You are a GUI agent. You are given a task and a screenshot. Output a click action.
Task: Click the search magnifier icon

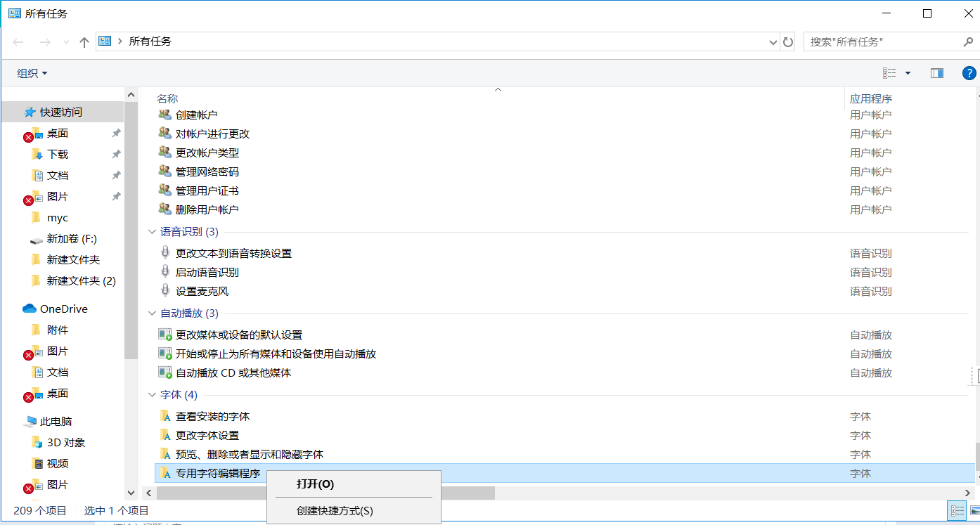[x=968, y=42]
